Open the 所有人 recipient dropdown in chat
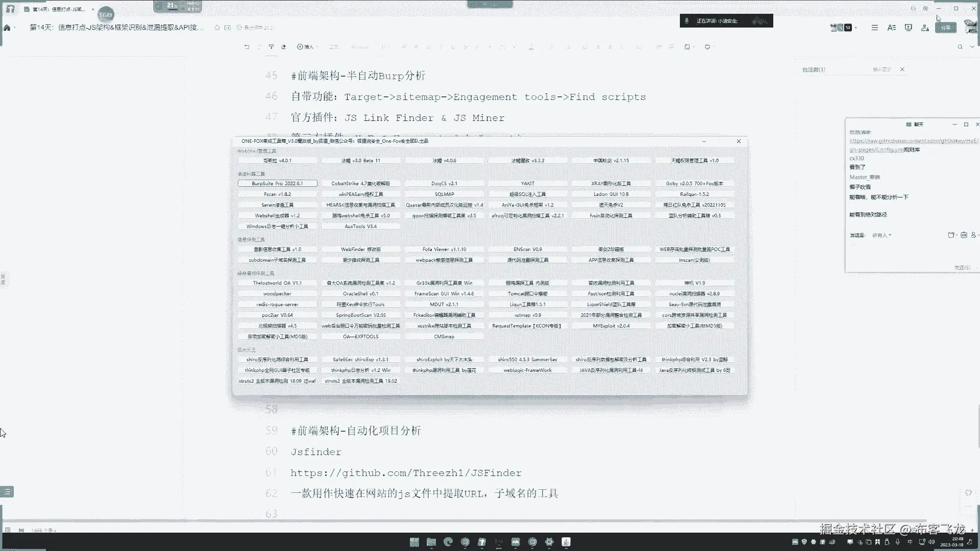The image size is (980, 551). coord(881,235)
